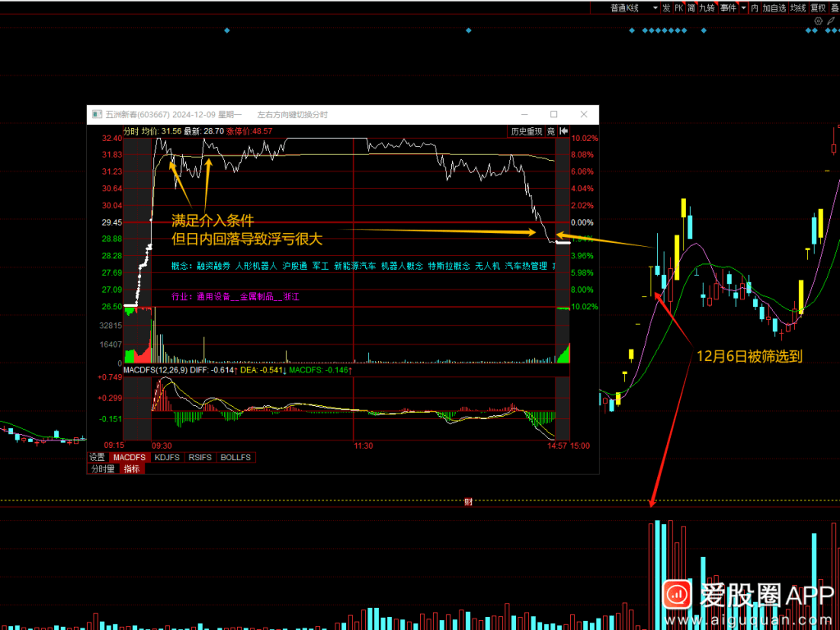Switch to the 分时量 volume view

[x=103, y=468]
